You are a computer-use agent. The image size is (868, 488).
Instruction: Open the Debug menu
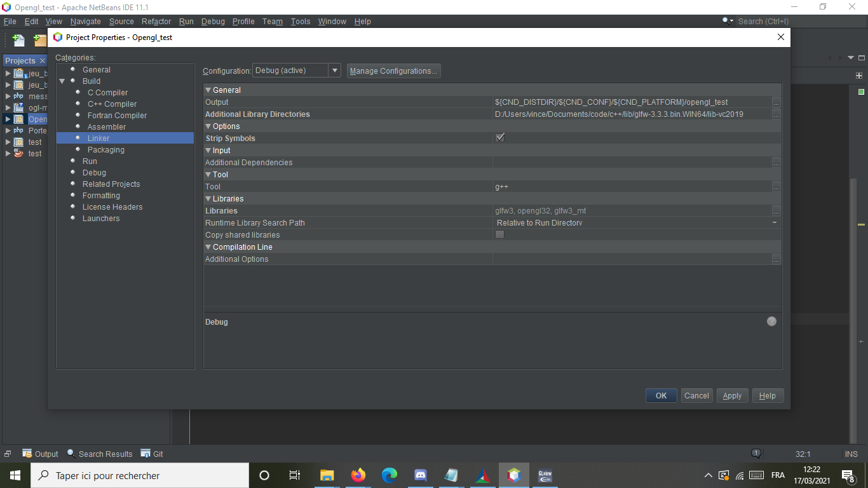coord(213,21)
